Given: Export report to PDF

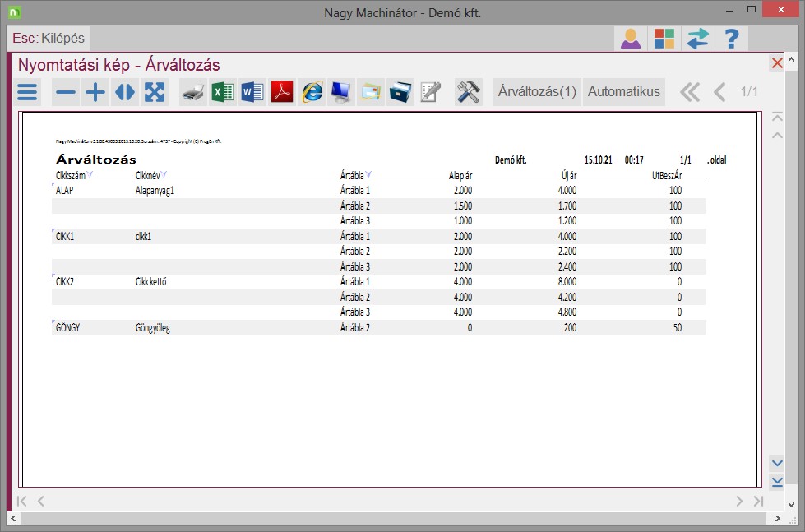Looking at the screenshot, I should coord(282,92).
